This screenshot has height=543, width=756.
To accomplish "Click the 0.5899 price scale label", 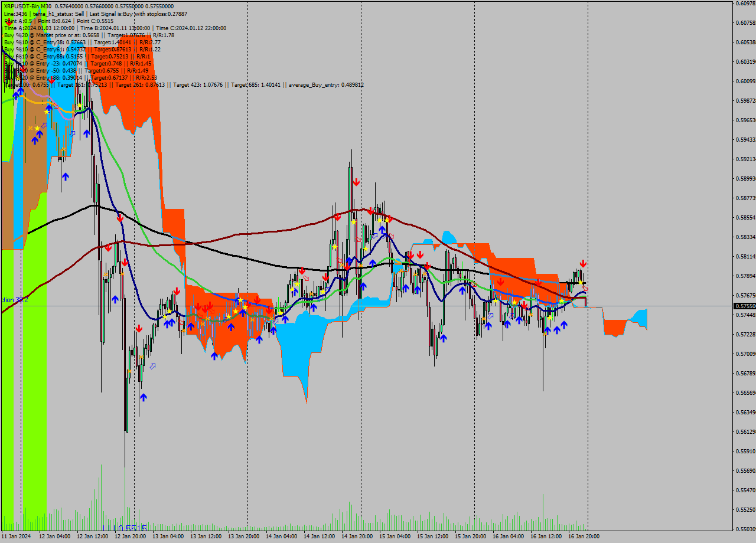I will 746,178.
